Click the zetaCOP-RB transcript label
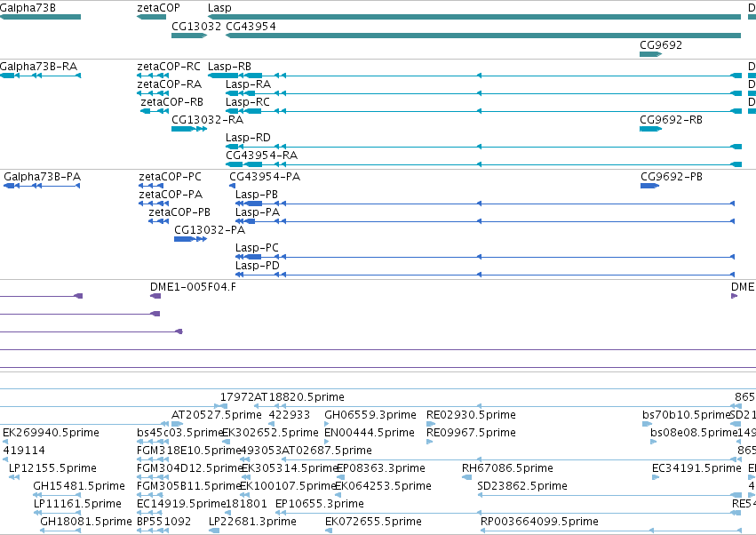 pyautogui.click(x=171, y=102)
